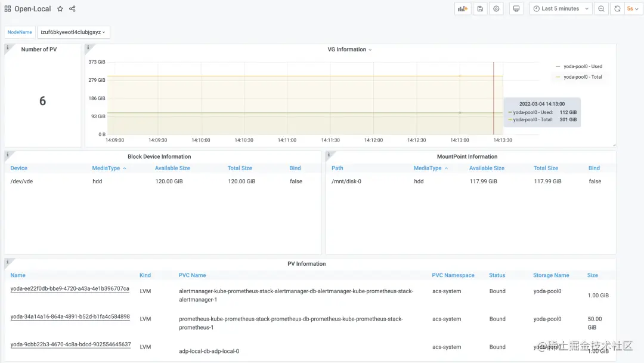Sort MountPoint table by MediaType
The image size is (644, 363).
(x=431, y=168)
